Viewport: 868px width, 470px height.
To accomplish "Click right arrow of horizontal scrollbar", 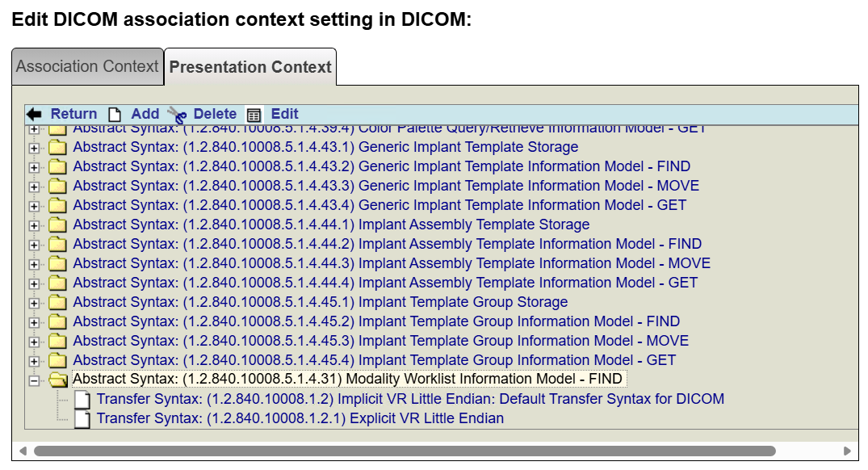I will coord(846,451).
